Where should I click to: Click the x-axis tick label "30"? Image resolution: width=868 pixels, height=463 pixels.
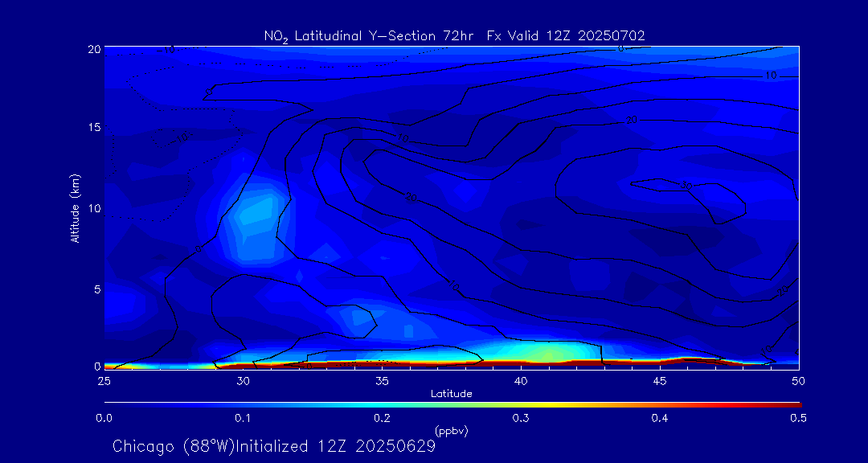pyautogui.click(x=243, y=381)
